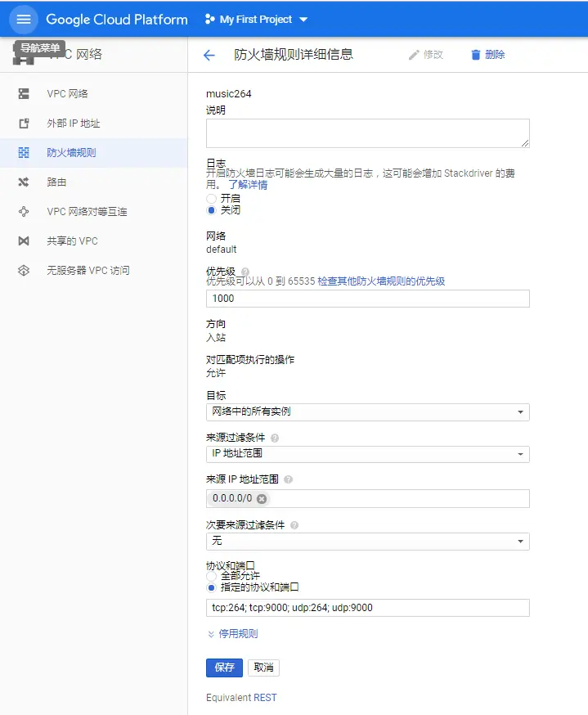Click the 修改 button
Image resolution: width=588 pixels, height=715 pixels.
[426, 55]
